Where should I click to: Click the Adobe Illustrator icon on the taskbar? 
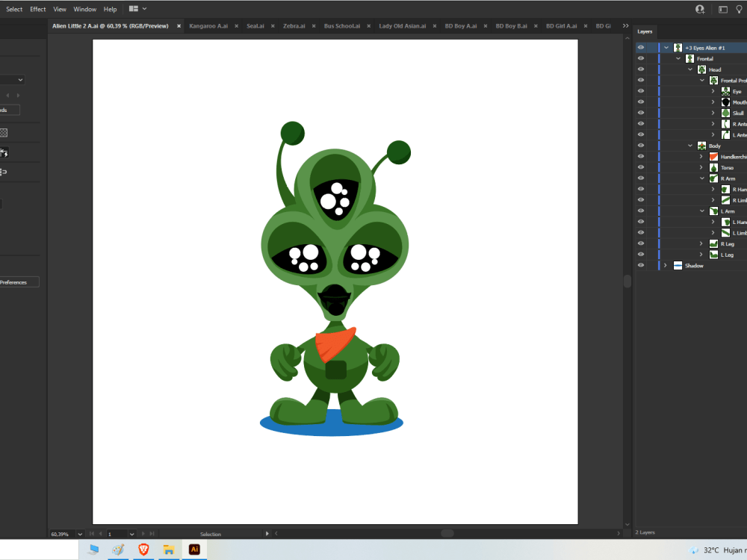193,549
